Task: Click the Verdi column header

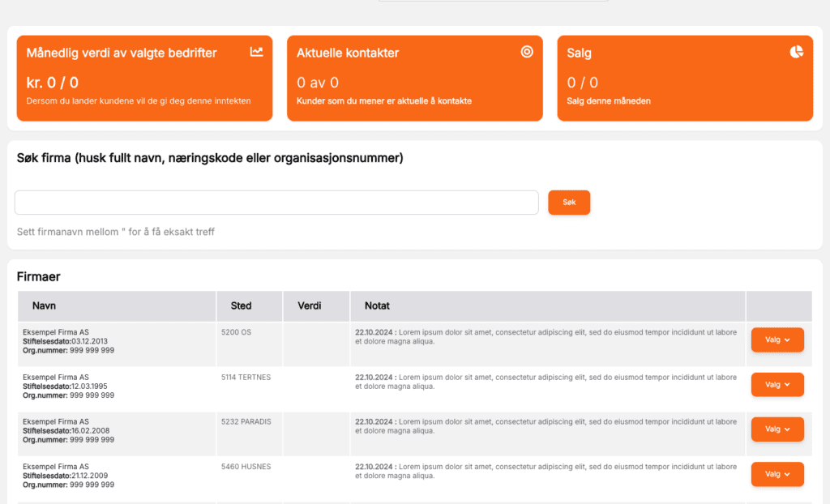Action: (x=310, y=306)
